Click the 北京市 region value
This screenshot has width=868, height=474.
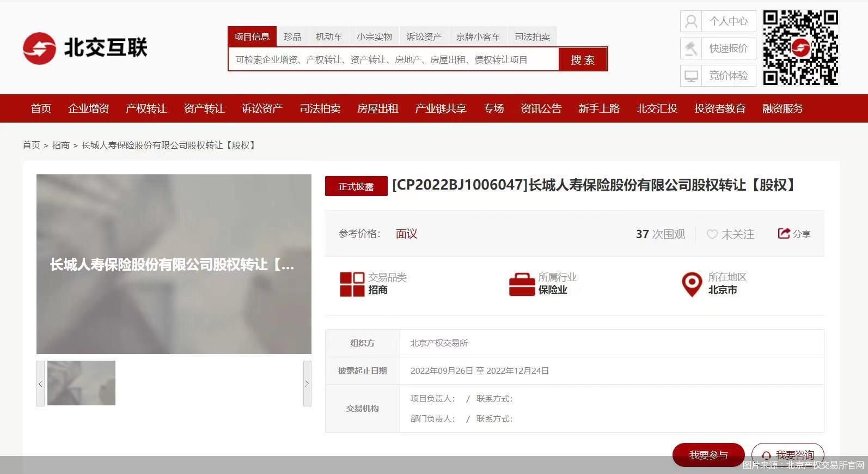723,290
